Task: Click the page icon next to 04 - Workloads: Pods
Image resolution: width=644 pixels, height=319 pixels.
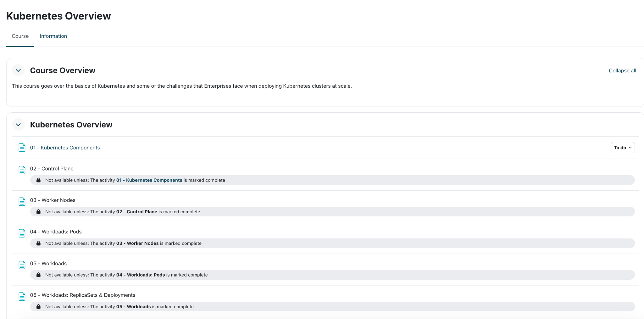Action: coord(22,233)
